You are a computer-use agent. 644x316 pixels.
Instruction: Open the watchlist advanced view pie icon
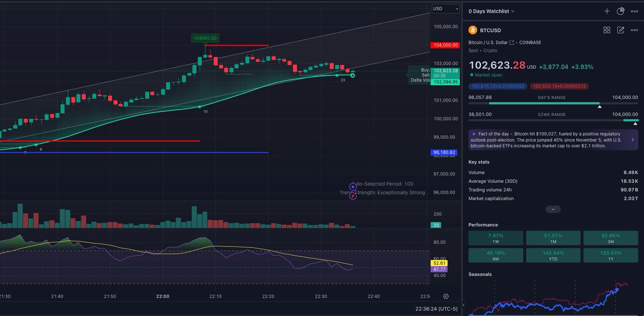pyautogui.click(x=621, y=11)
